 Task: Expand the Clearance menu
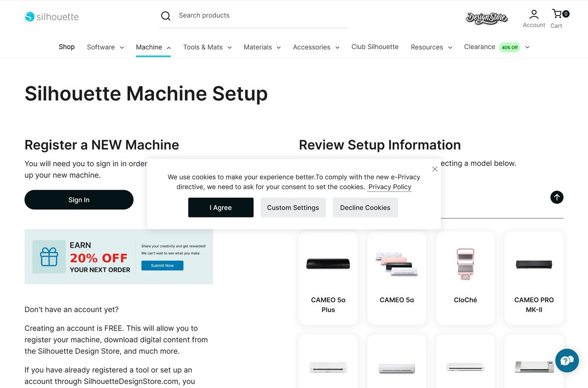497,47
